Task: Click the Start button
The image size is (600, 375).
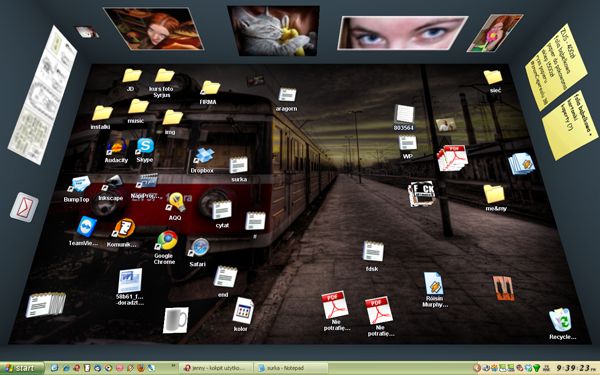Action: point(22,368)
